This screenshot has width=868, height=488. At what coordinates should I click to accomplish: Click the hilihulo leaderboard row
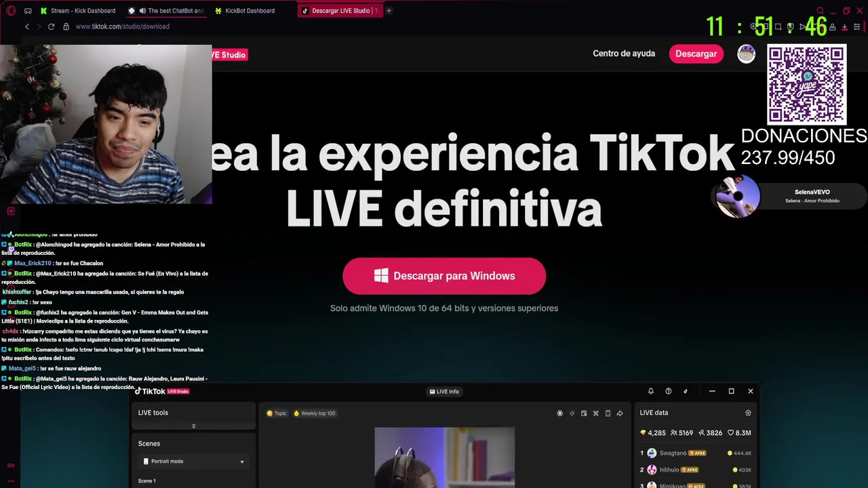[696, 470]
